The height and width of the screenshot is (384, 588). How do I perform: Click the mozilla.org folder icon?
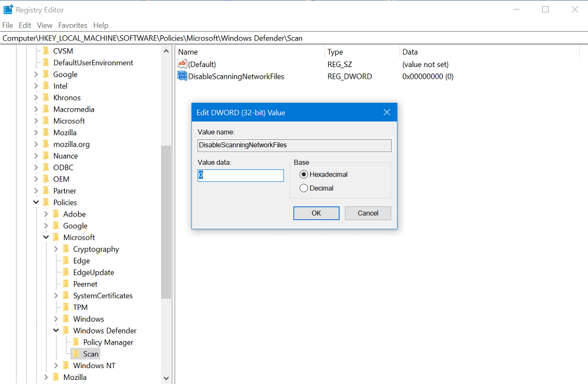(x=46, y=144)
